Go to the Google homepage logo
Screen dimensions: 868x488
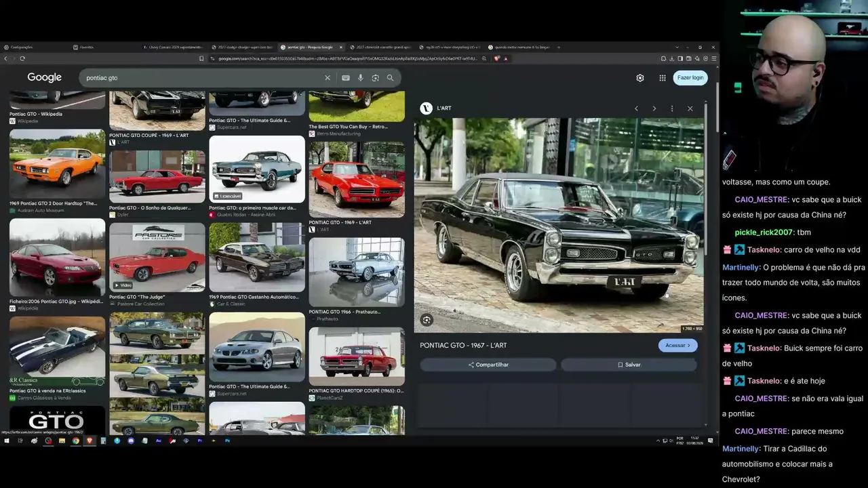tap(45, 78)
